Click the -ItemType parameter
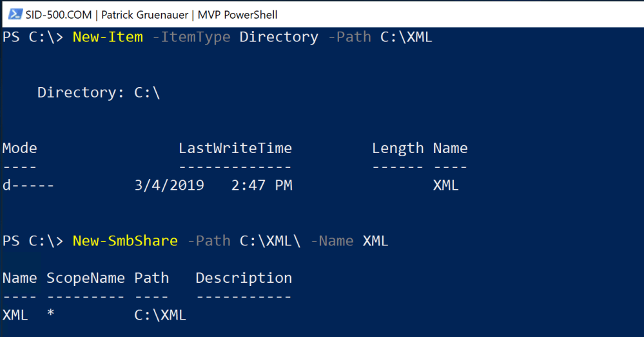Screen dimensions: 644x337 click(191, 37)
